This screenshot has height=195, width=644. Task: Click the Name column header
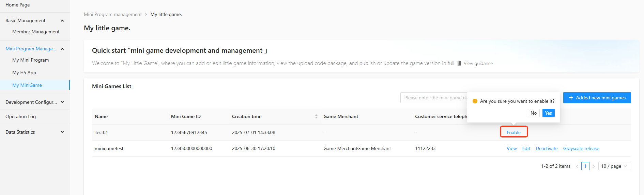(x=101, y=116)
